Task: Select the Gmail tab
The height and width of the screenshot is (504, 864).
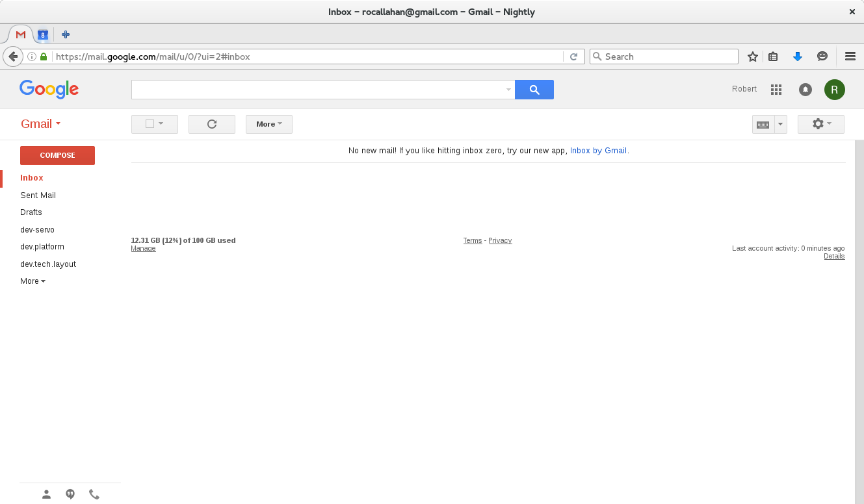Action: (x=21, y=34)
